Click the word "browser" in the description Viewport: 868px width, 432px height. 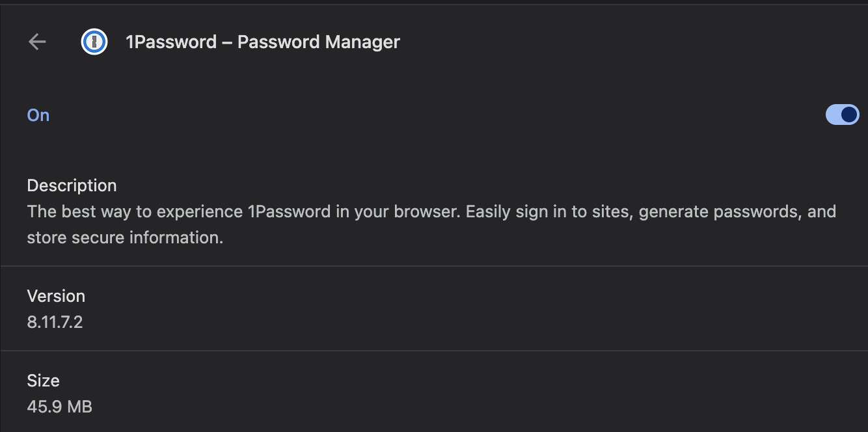428,211
